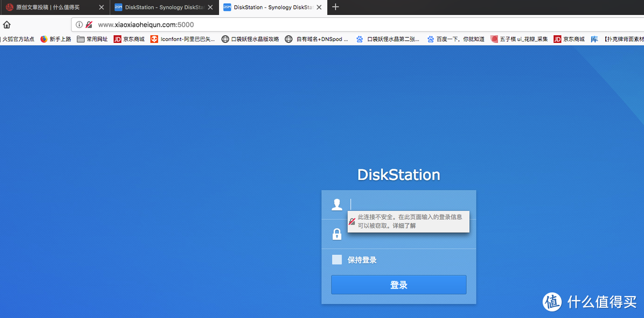Click the crossed-lock icon in warning tooltip

pos(352,222)
